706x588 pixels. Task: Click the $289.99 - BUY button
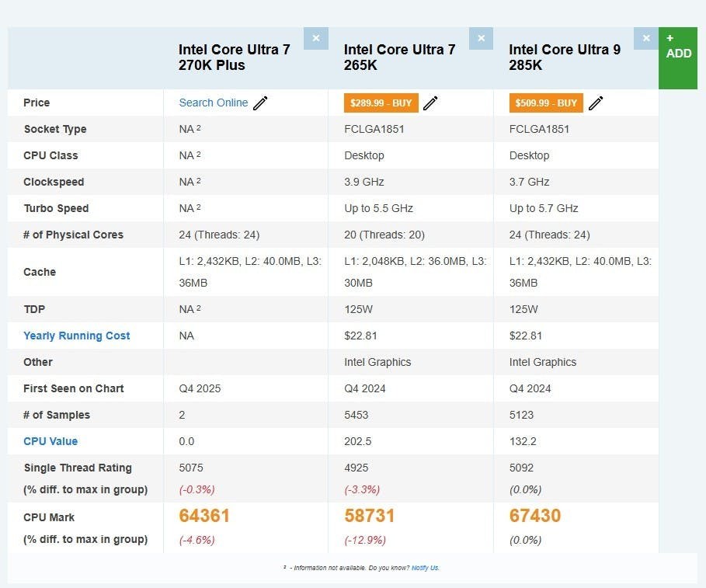point(381,103)
